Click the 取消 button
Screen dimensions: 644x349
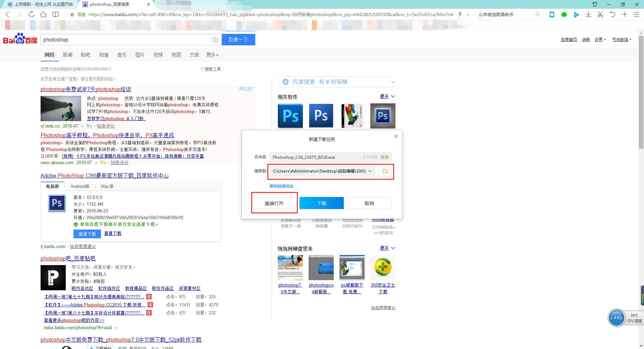coord(369,203)
